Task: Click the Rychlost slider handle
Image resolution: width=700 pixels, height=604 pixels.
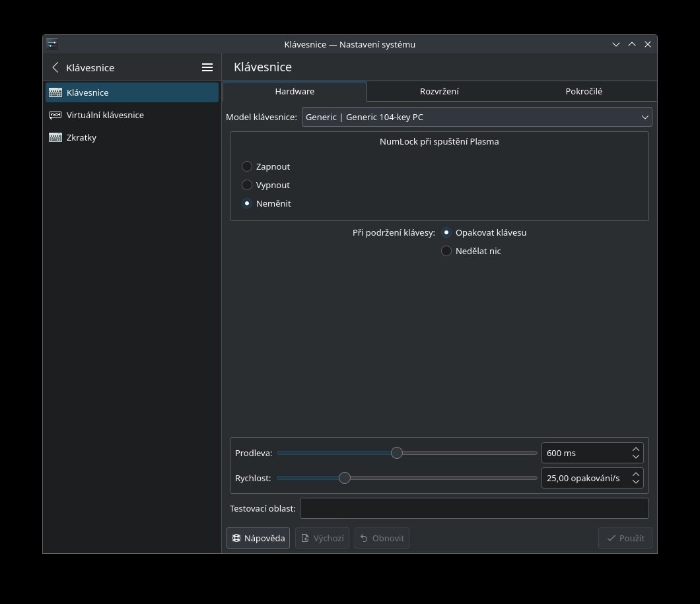Action: tap(345, 478)
